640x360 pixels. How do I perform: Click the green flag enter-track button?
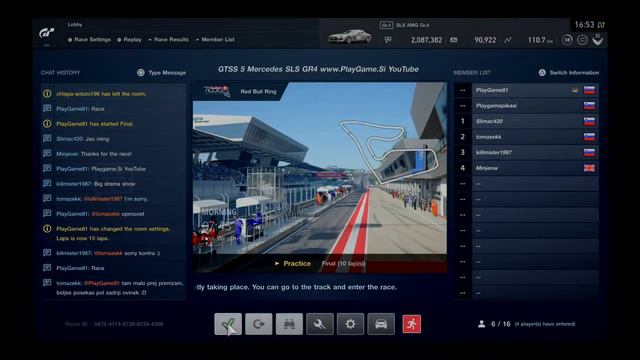point(228,324)
